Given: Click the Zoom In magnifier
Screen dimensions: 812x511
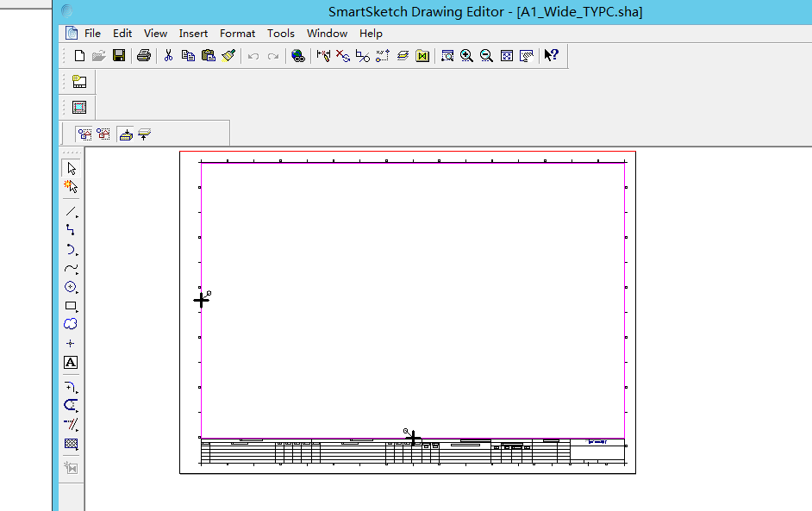Looking at the screenshot, I should pyautogui.click(x=466, y=55).
